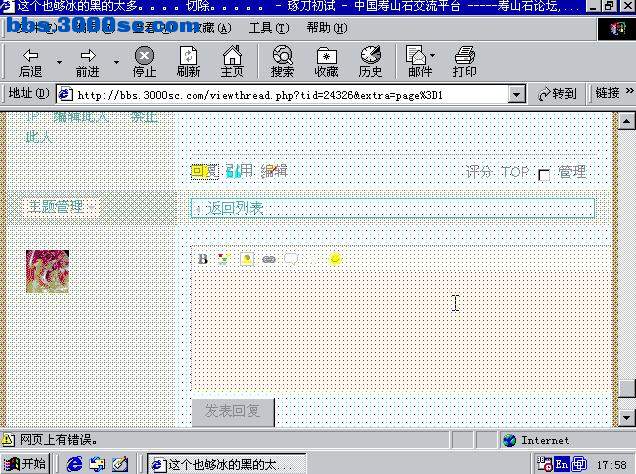Expand the 链接 links bar chevron
Screen dimensions: 636x474
click(x=629, y=91)
